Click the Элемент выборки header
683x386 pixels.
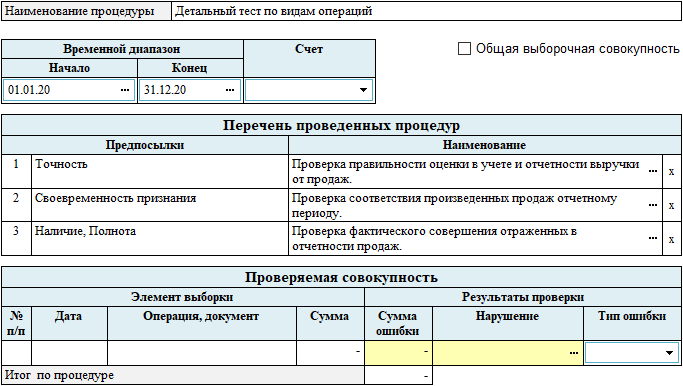[183, 297]
